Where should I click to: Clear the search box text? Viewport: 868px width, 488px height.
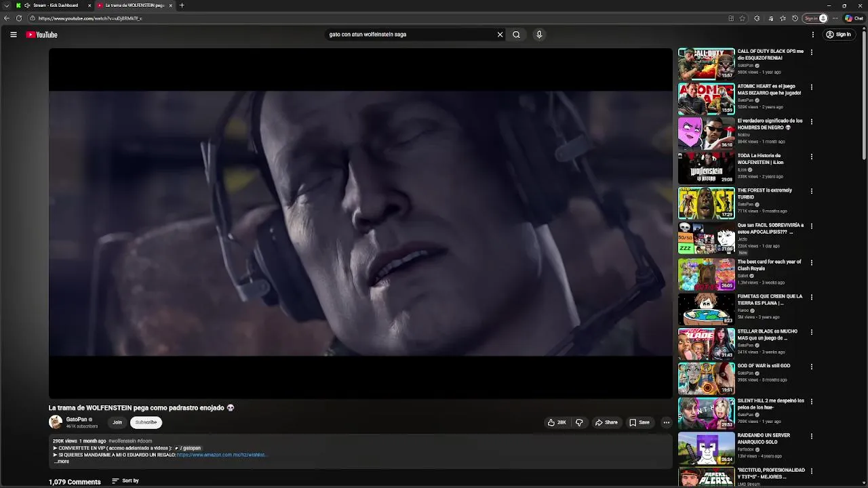coord(500,35)
